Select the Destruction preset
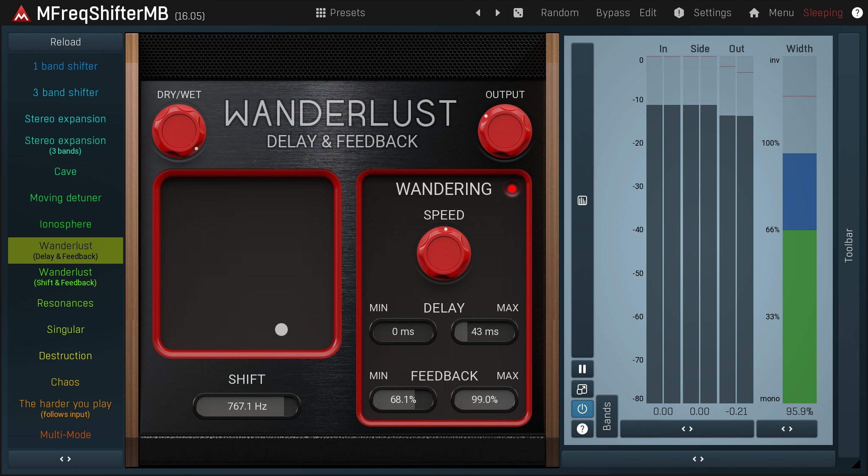The width and height of the screenshot is (868, 476). [x=65, y=356]
